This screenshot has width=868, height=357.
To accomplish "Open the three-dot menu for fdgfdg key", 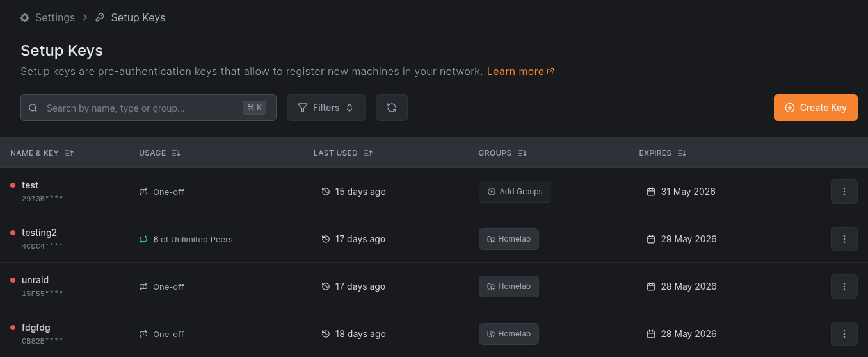I will pos(844,334).
